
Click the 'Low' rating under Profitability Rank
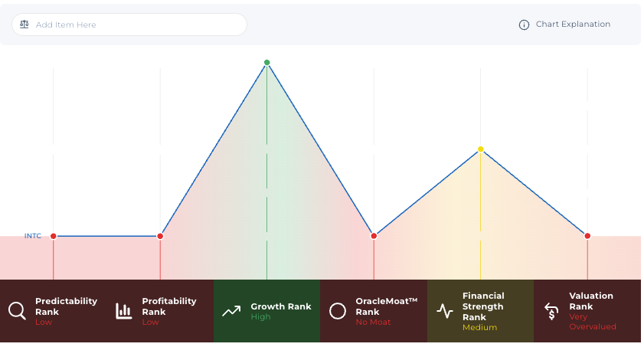coord(150,322)
